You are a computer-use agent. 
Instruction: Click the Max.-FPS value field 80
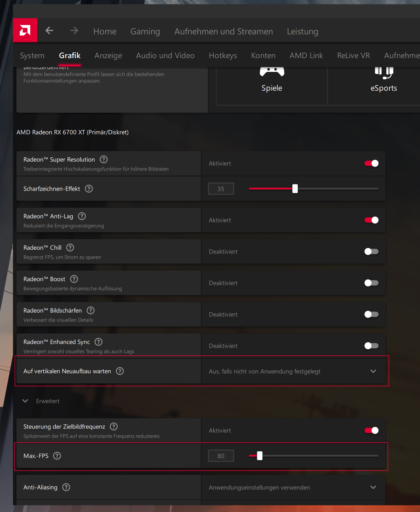click(x=221, y=456)
